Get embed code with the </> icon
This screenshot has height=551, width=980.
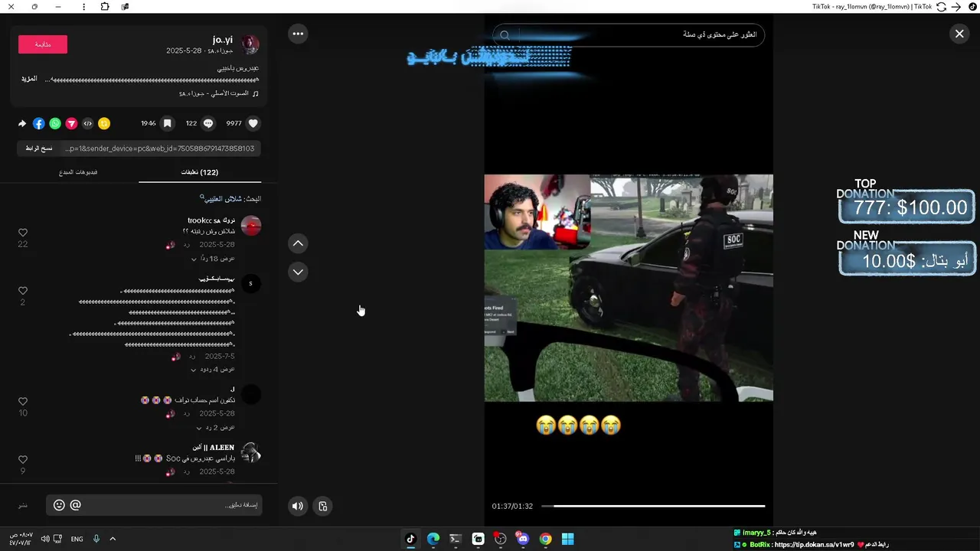click(87, 123)
